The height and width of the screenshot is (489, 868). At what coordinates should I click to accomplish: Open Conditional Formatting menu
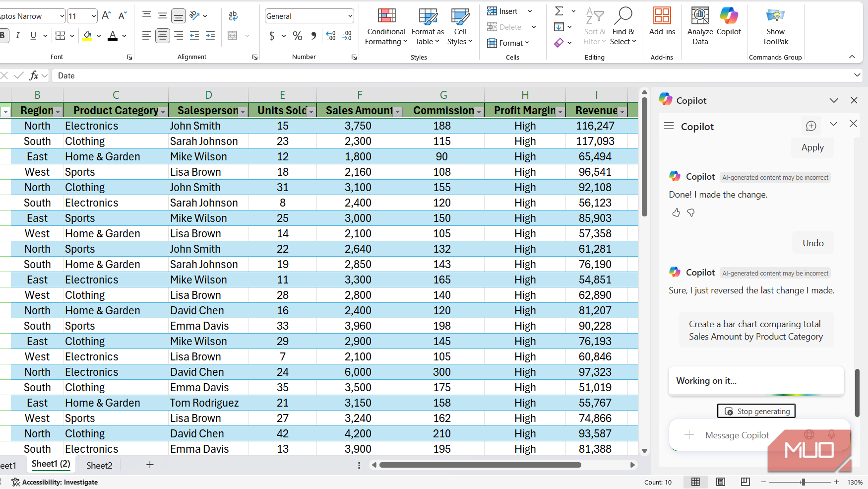point(386,27)
